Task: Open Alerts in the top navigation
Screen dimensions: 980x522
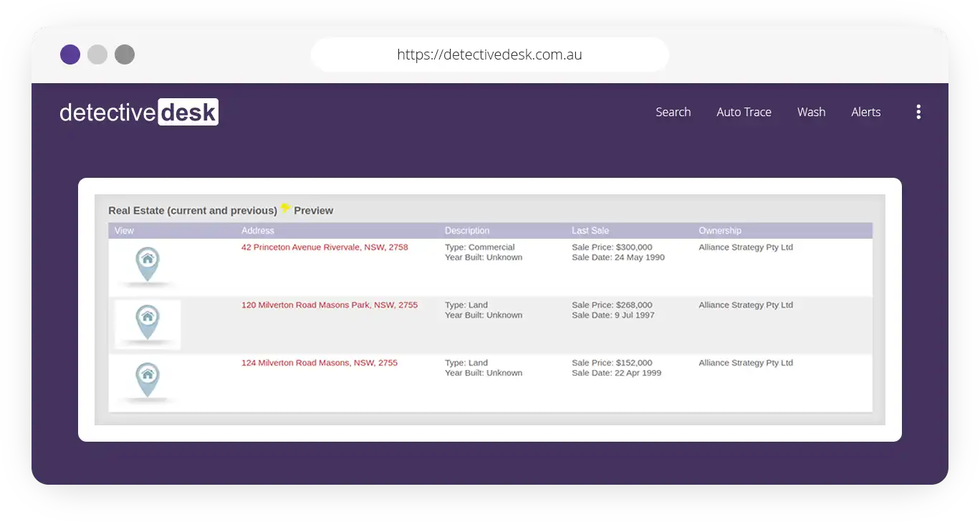Action: [865, 112]
